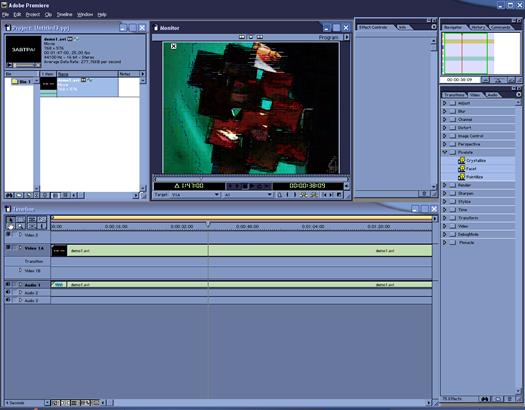This screenshot has width=525, height=410.
Task: Click the Find binoculars icon in Project window
Action: [x=9, y=195]
